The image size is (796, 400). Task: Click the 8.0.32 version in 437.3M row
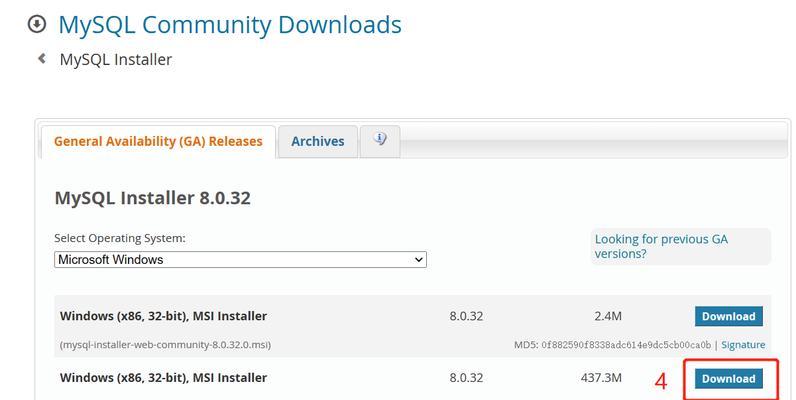point(466,378)
